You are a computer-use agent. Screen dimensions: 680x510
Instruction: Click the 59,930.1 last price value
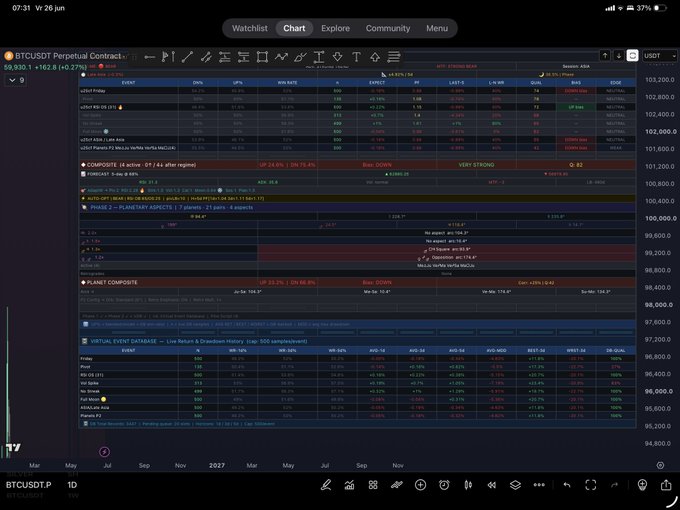coord(17,67)
